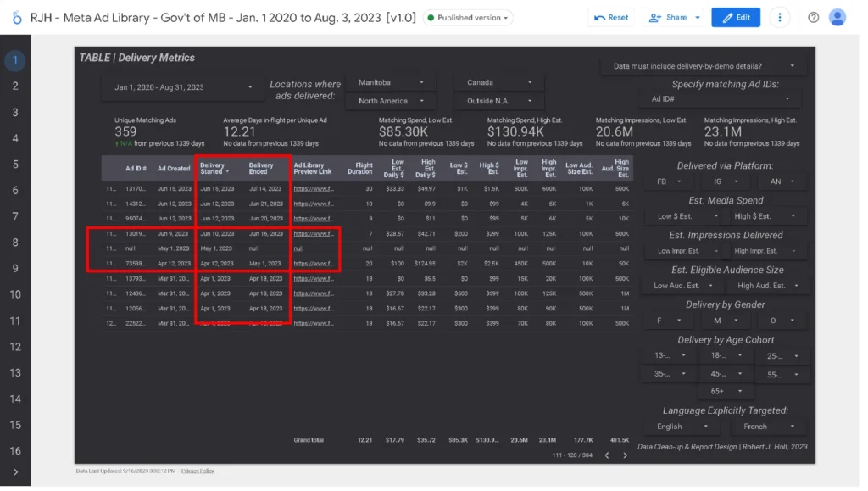Open the Privacy Policy link
The height and width of the screenshot is (491, 868).
(x=197, y=471)
